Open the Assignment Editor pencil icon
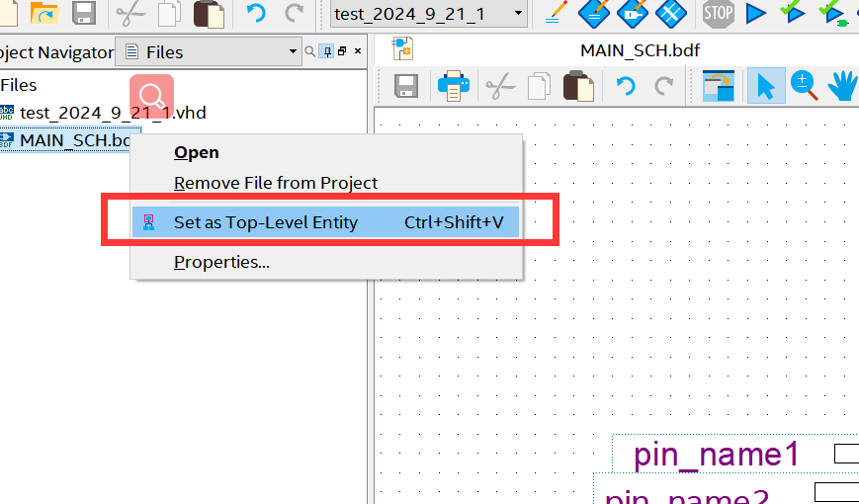The width and height of the screenshot is (859, 504). (x=557, y=14)
